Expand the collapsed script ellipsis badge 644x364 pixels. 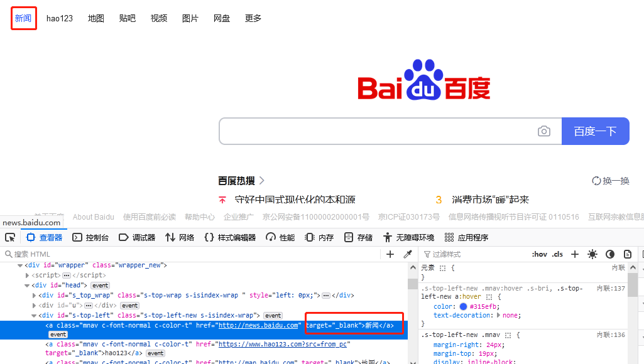[x=67, y=276]
